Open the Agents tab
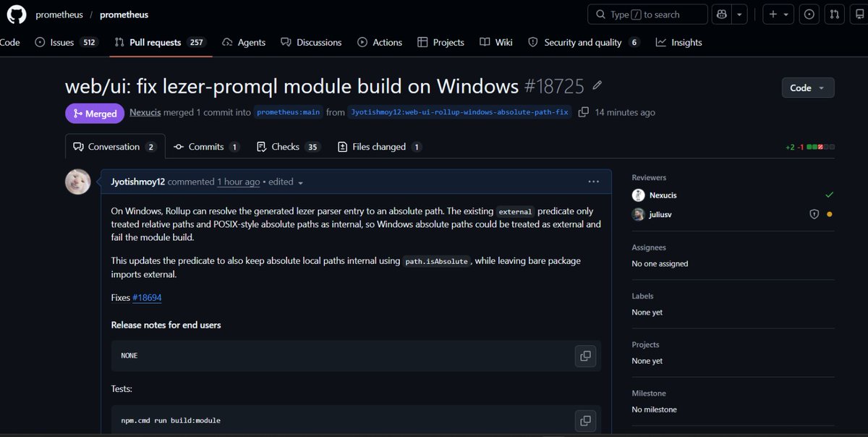 [244, 43]
